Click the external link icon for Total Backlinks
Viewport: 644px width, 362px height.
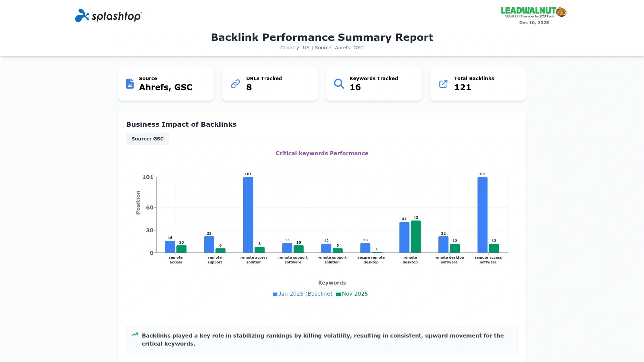pyautogui.click(x=443, y=84)
